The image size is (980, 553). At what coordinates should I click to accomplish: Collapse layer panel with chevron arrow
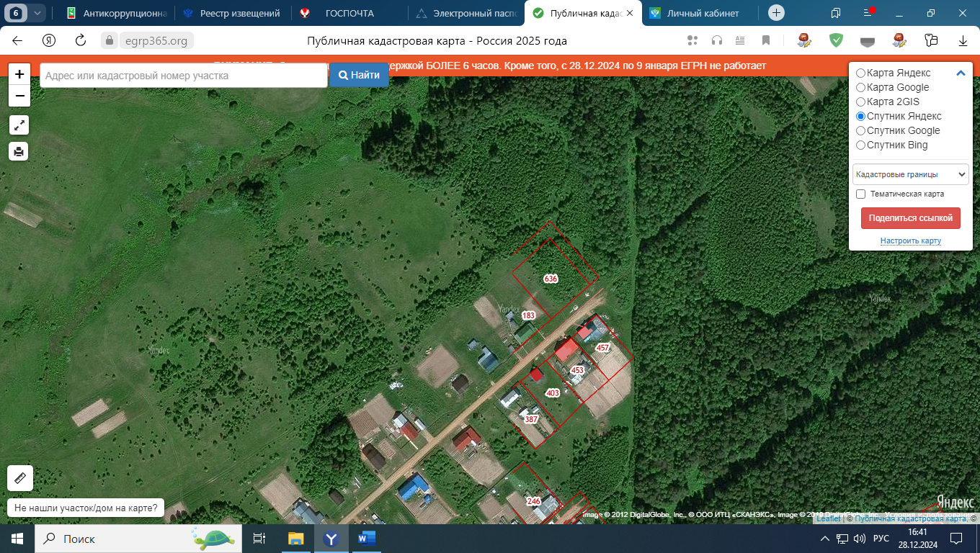[x=961, y=73]
